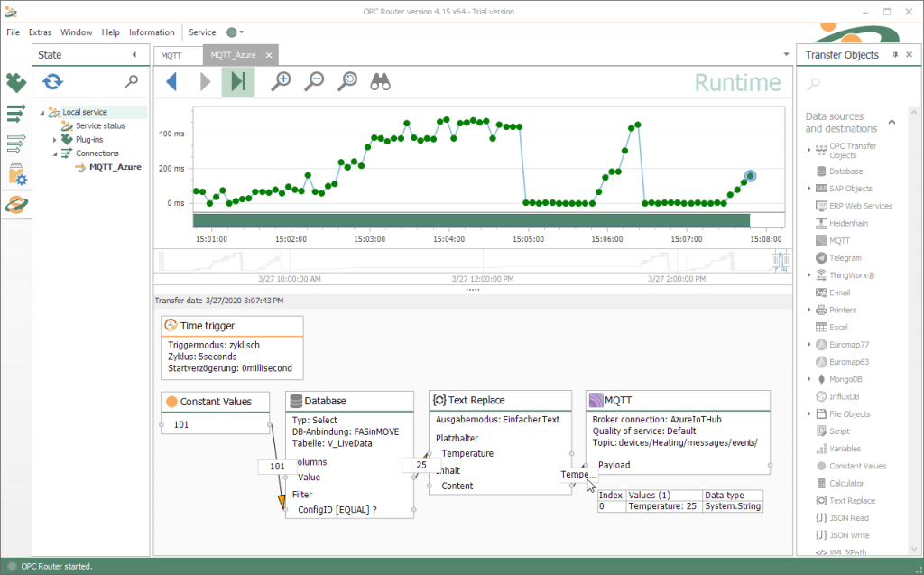Pin the Transfer Objects panel
The width and height of the screenshot is (924, 575).
click(x=895, y=55)
